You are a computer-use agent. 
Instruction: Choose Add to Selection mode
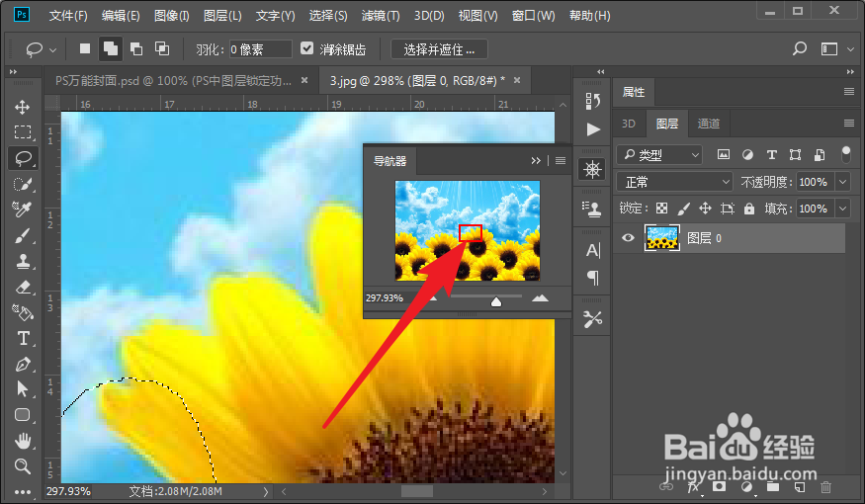pyautogui.click(x=111, y=49)
